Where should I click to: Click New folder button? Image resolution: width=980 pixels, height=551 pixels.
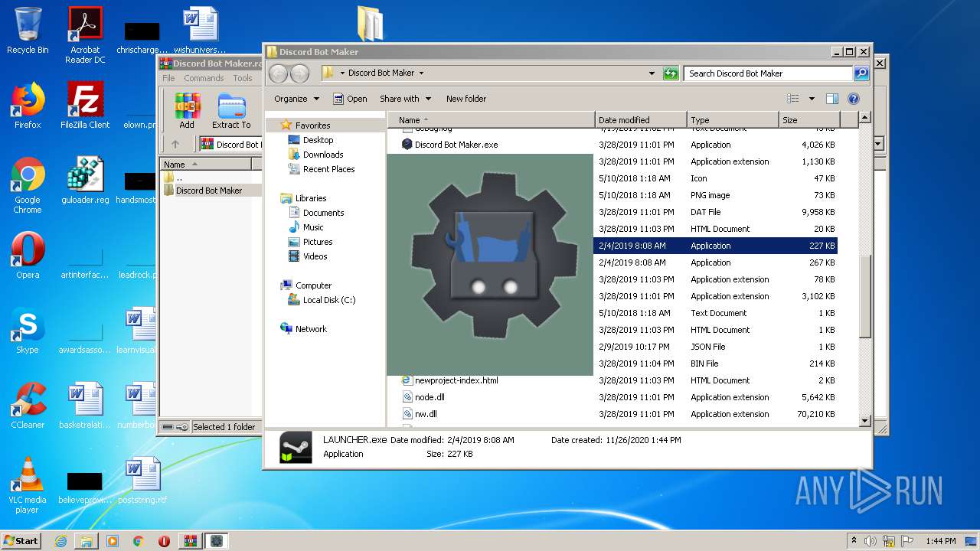pos(466,99)
